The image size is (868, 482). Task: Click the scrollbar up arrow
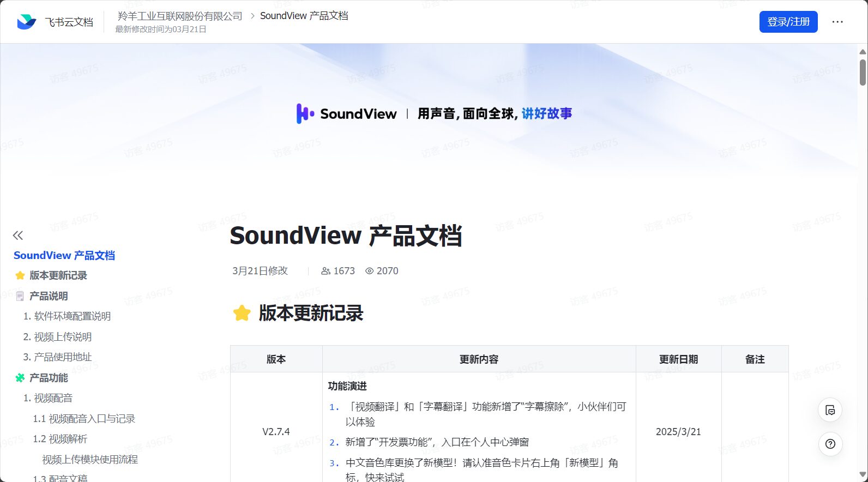click(863, 51)
